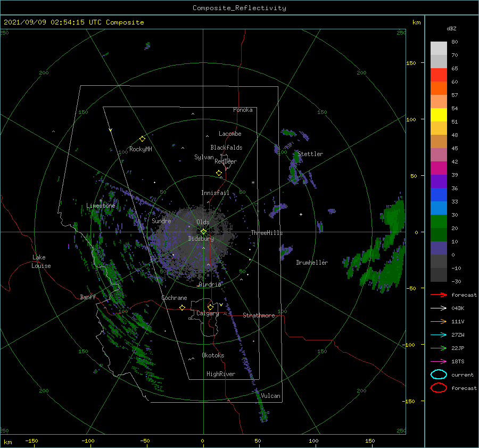Select the orange 60–57 dBZ swatch

pos(439,88)
